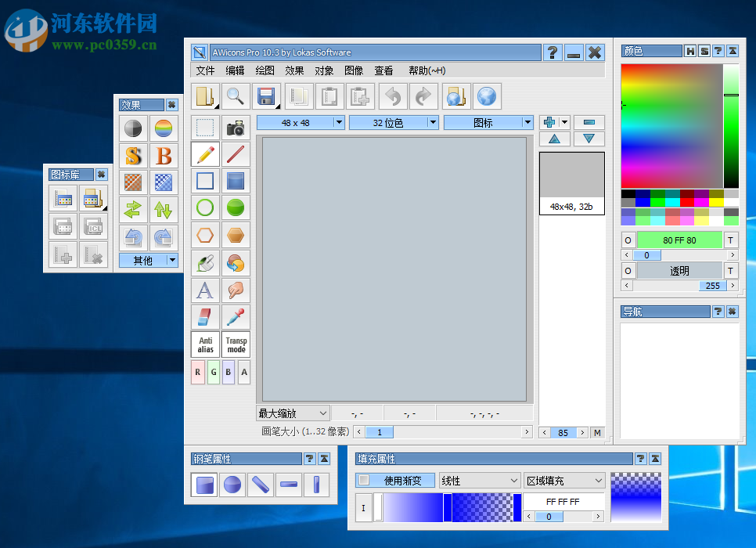Select the outlined Rectangle tool
The width and height of the screenshot is (756, 548).
tap(204, 181)
